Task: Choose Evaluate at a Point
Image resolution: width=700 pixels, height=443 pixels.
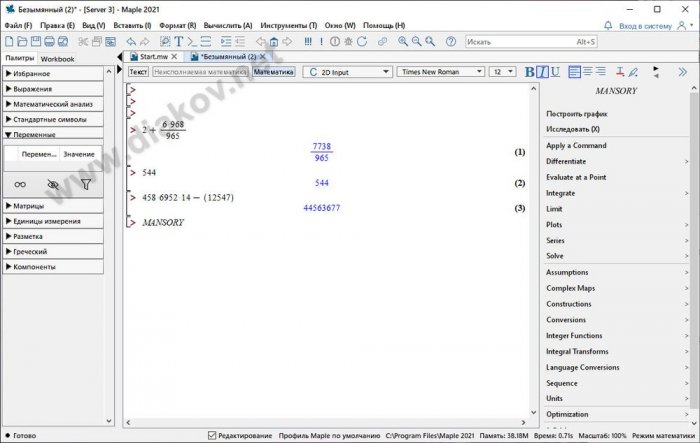Action: point(576,177)
